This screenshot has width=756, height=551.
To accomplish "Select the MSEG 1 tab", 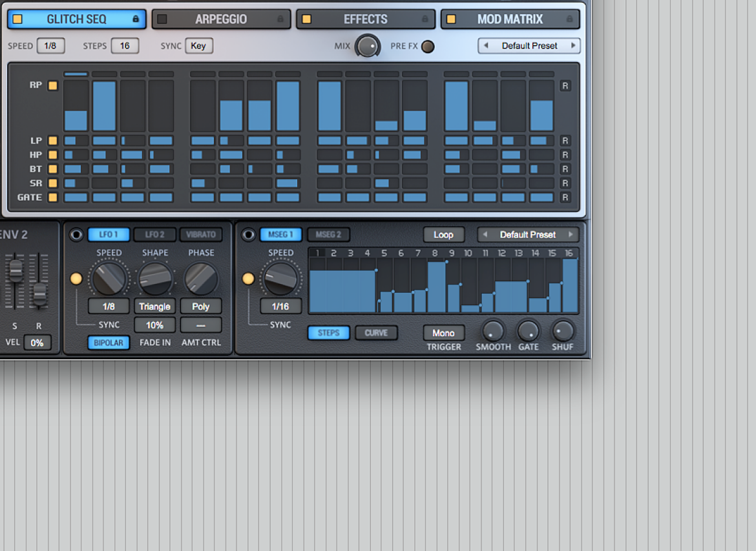I will point(280,235).
